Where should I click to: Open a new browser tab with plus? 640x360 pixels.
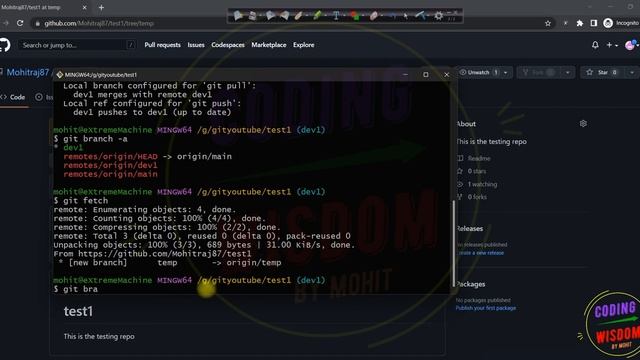(101, 7)
